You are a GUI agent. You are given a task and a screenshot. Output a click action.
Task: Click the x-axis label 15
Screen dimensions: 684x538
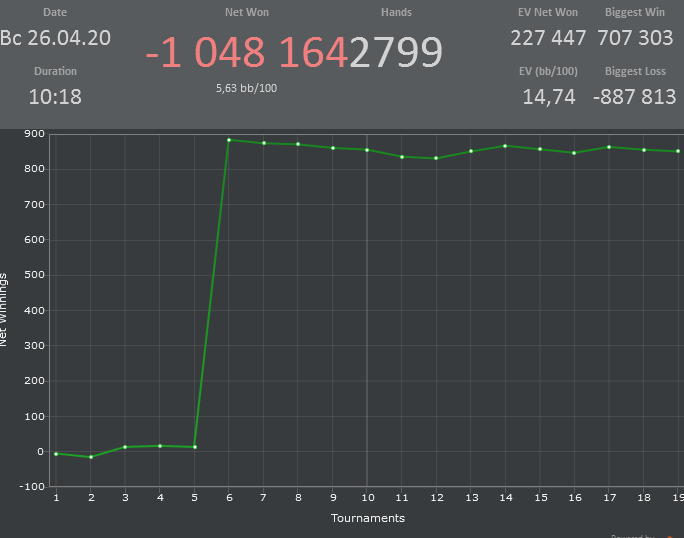[541, 498]
